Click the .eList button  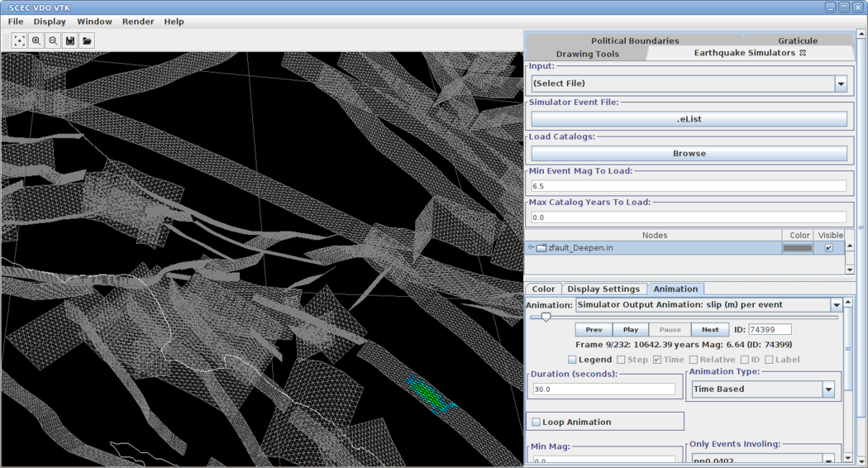pyautogui.click(x=689, y=119)
